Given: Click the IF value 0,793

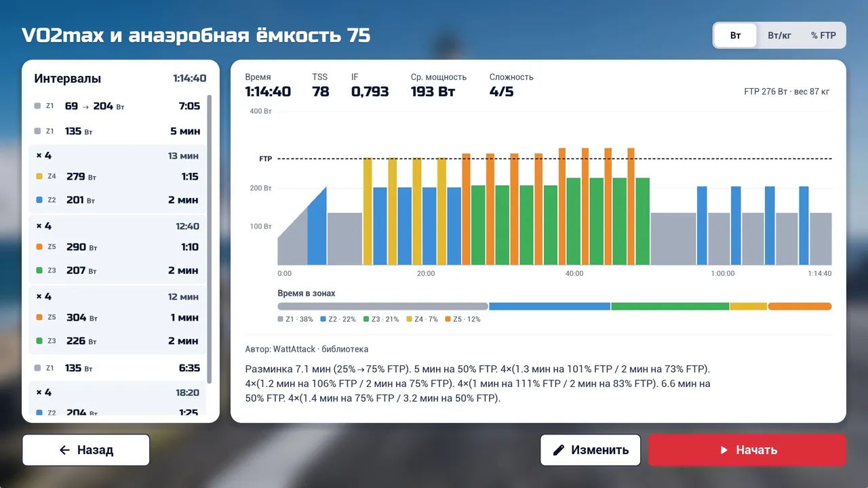Looking at the screenshot, I should pyautogui.click(x=370, y=91).
